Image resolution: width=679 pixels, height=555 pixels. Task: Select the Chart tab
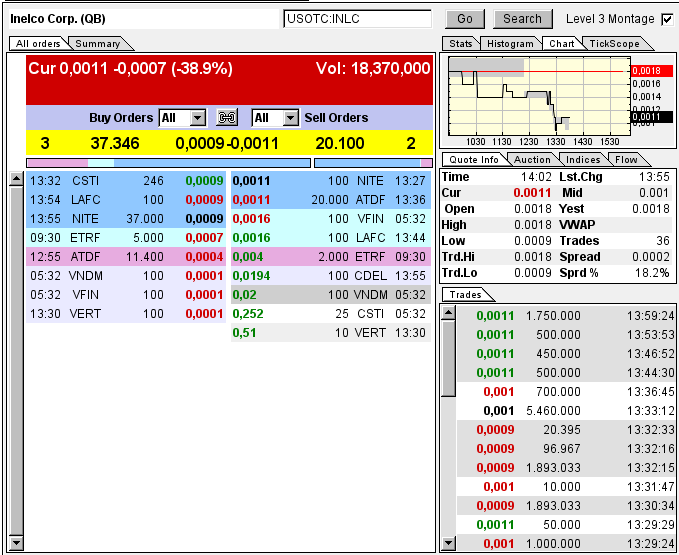[x=562, y=44]
